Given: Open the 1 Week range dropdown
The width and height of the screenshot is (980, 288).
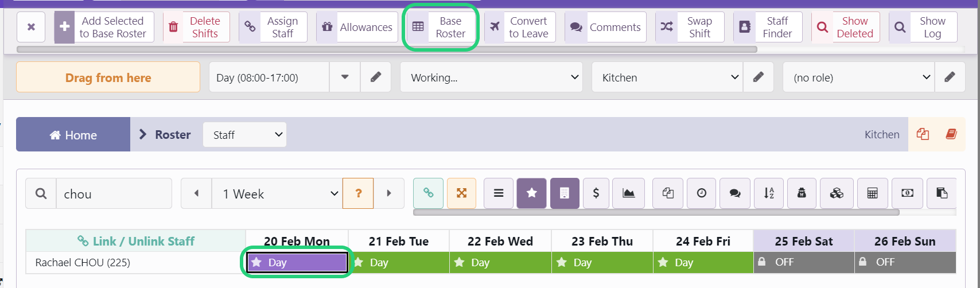Looking at the screenshot, I should [x=277, y=193].
